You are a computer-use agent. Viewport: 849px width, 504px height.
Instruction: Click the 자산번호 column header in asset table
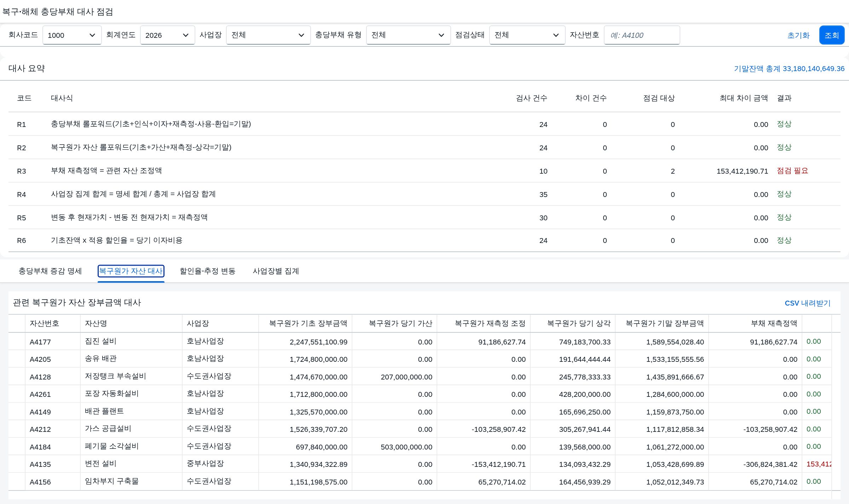coord(45,324)
